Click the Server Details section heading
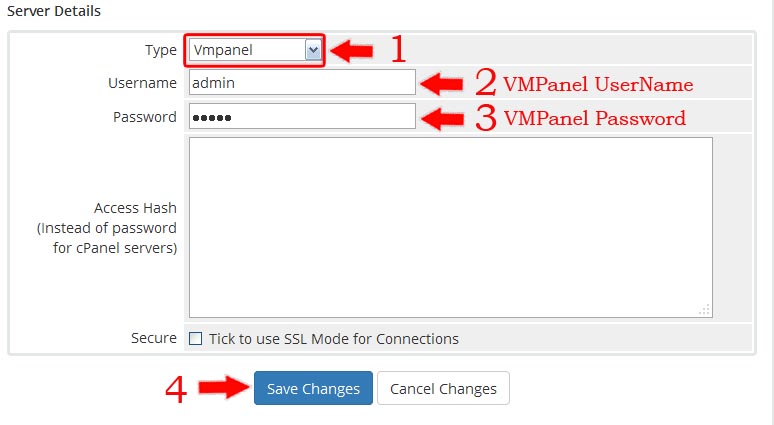This screenshot has width=774, height=425. (x=54, y=11)
